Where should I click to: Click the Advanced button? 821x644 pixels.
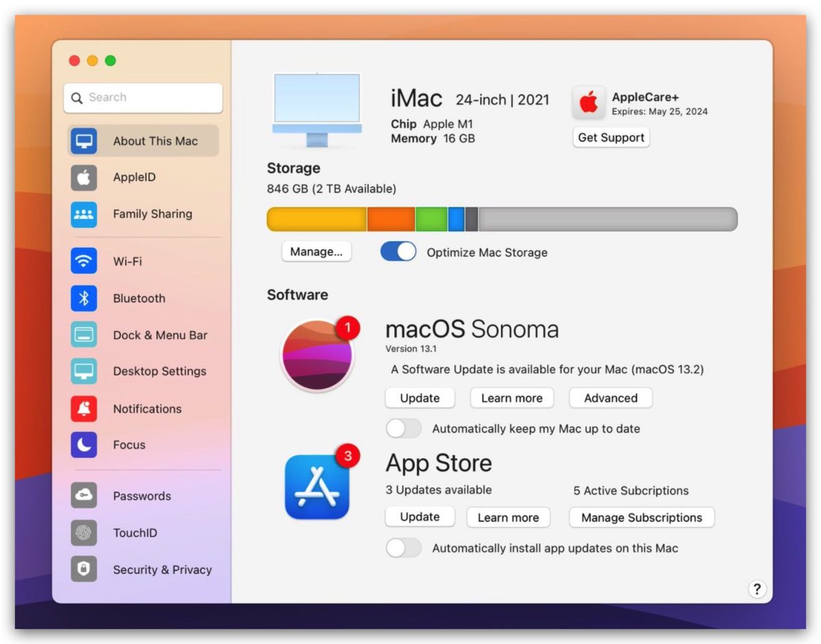pyautogui.click(x=610, y=398)
